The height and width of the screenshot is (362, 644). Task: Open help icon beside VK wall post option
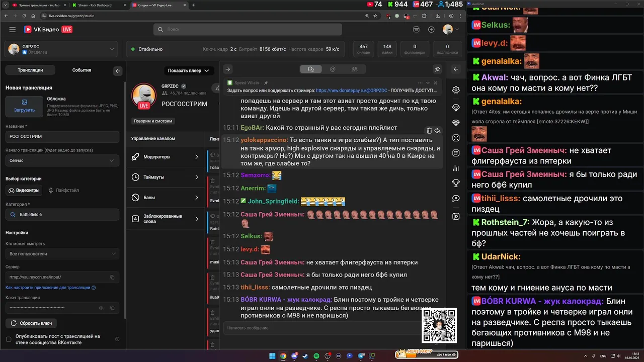click(117, 339)
